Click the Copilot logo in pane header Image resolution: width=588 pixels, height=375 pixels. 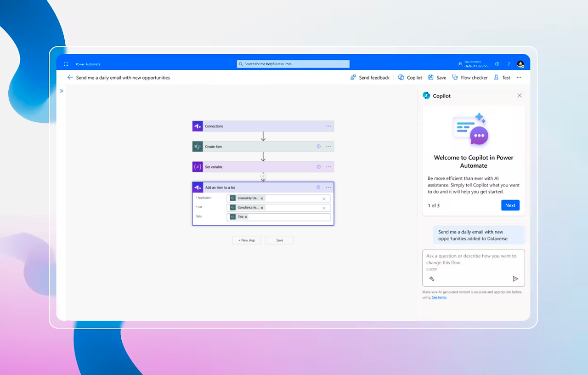coord(426,96)
